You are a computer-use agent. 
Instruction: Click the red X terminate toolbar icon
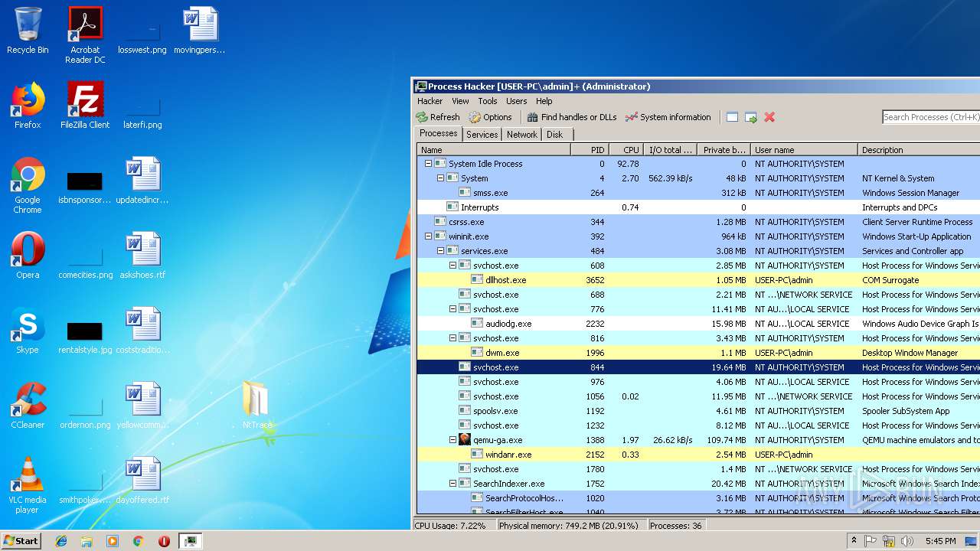point(769,117)
